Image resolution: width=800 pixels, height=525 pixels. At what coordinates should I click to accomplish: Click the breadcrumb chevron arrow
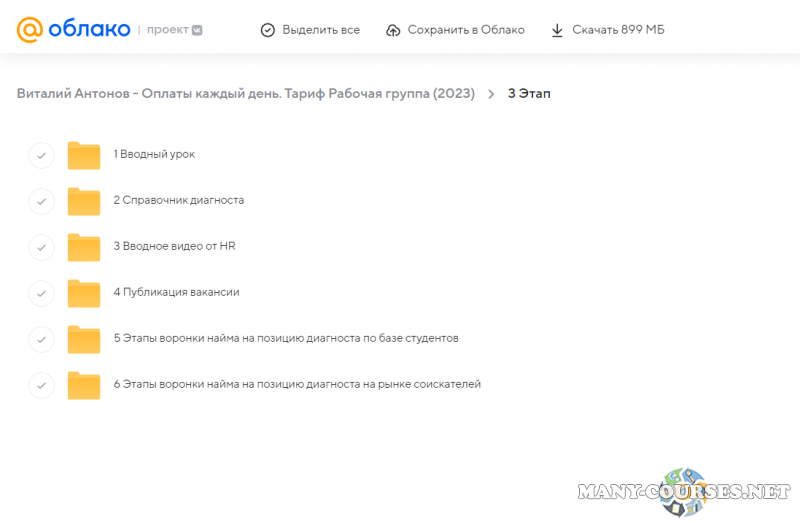(x=491, y=94)
